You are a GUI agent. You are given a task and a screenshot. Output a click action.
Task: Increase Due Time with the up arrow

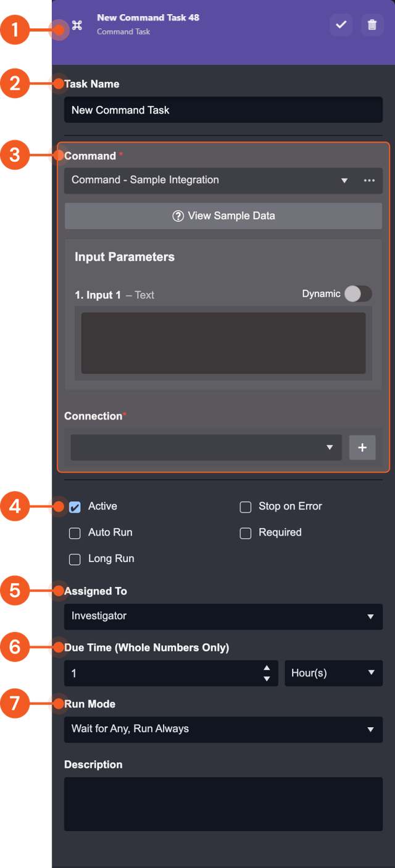(267, 668)
